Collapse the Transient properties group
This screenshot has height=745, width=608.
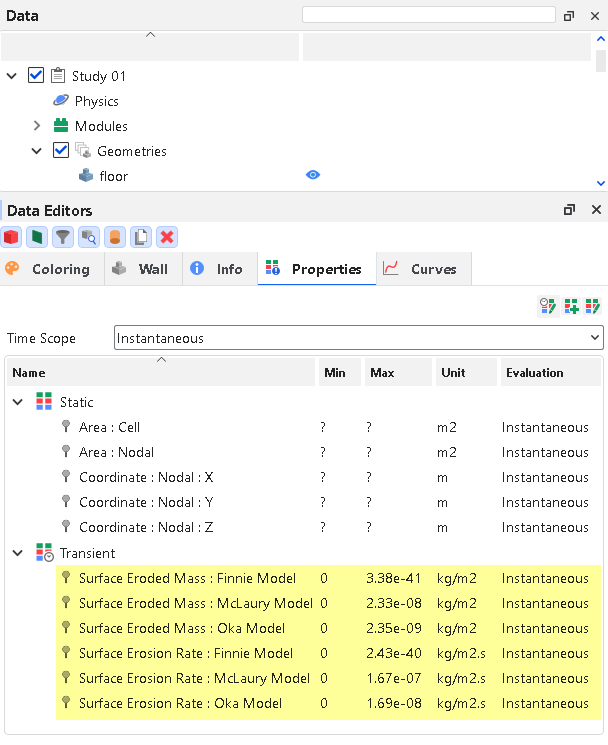coord(17,553)
